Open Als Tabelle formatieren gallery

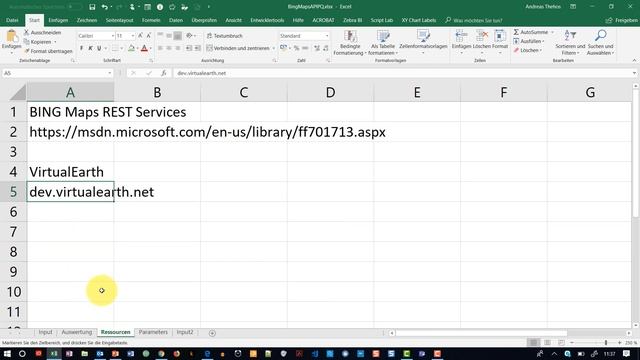383,43
